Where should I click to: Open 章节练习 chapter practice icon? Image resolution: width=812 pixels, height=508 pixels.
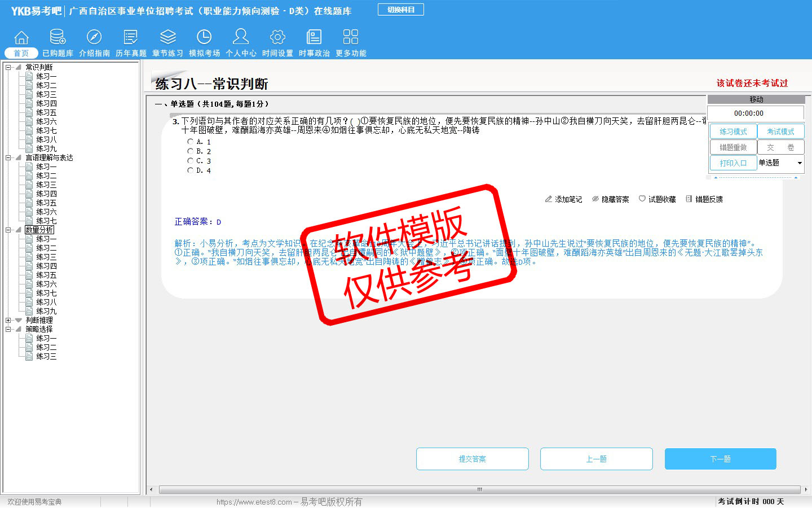pos(167,37)
